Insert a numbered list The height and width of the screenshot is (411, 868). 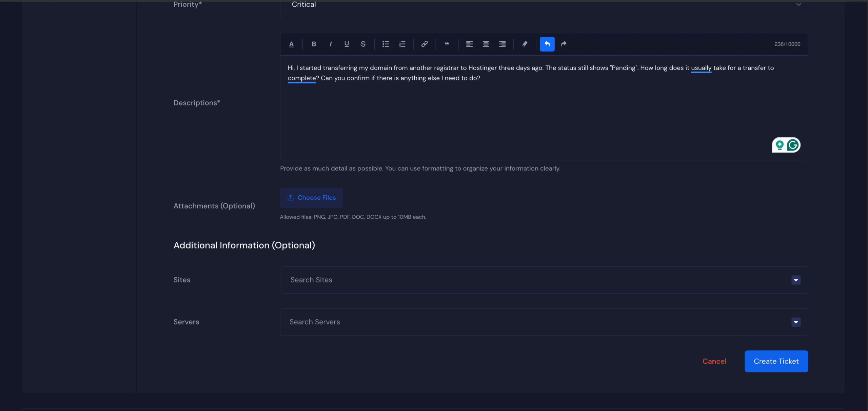click(402, 44)
